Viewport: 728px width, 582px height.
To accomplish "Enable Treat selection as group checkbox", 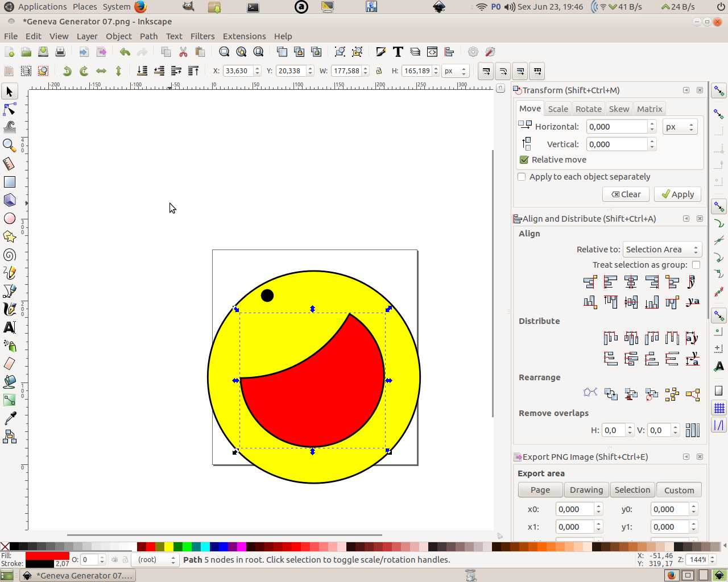I will tap(696, 265).
